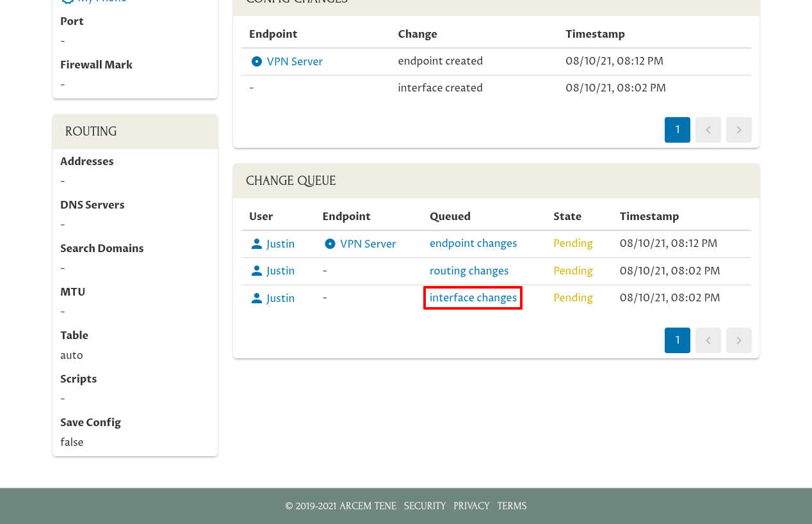Click Pending state in interface changes row
Viewport: 812px width, 524px height.
573,298
